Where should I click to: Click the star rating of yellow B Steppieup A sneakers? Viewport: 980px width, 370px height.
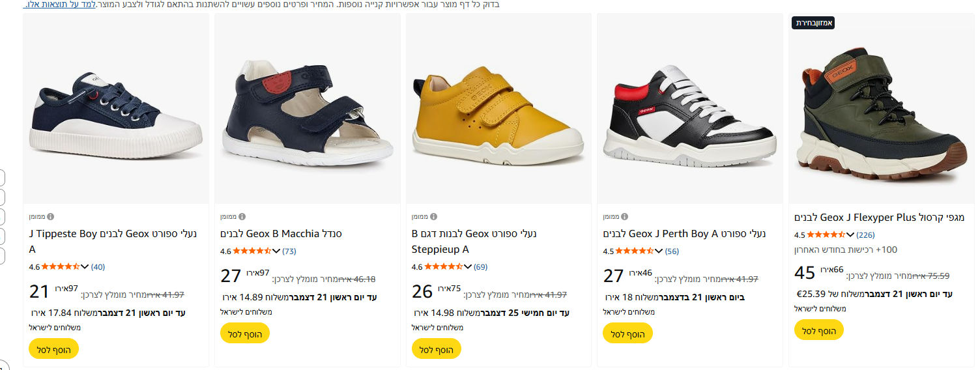443,266
